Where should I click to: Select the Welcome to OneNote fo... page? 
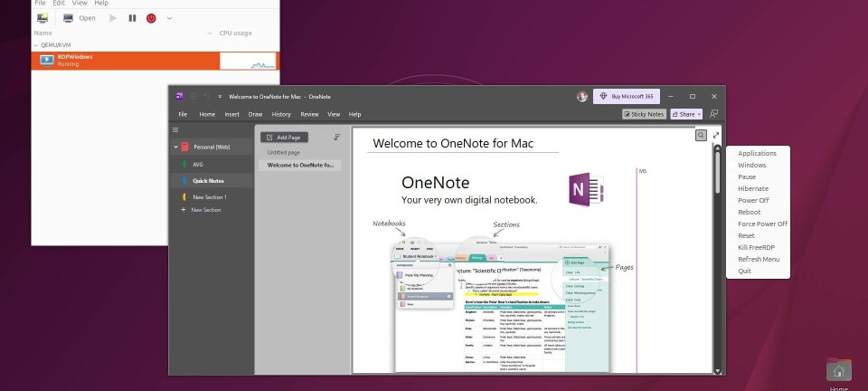pos(299,165)
